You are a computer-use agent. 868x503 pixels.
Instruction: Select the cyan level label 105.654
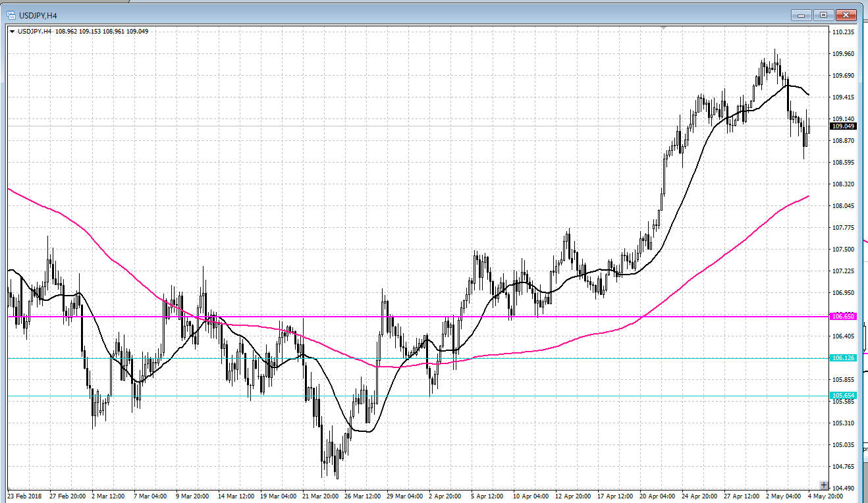tap(843, 396)
